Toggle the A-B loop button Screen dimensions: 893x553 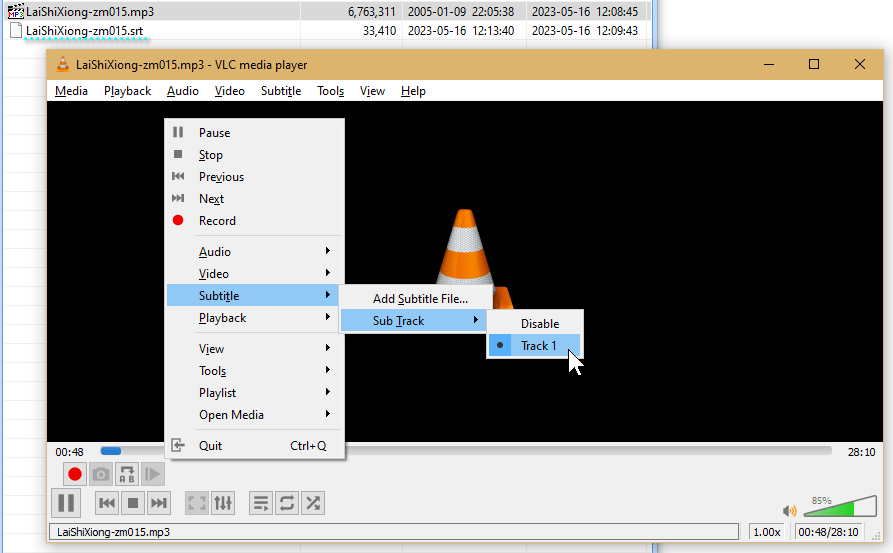coord(127,474)
